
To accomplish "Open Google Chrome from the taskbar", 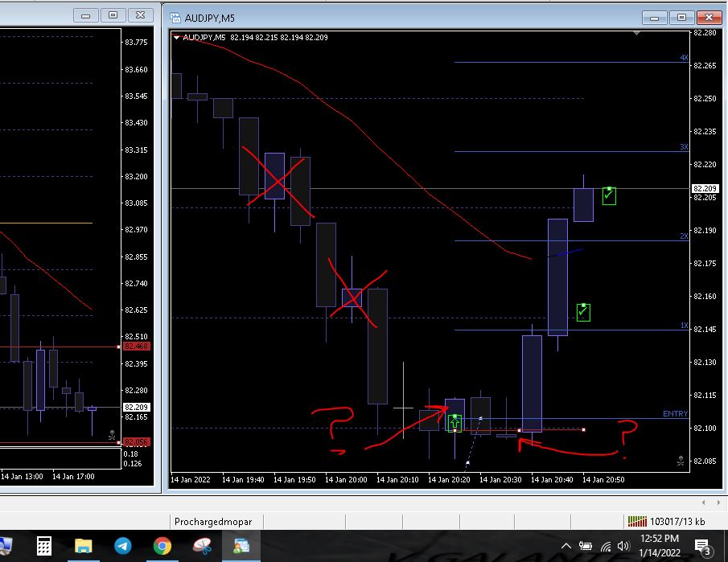I will point(162,546).
